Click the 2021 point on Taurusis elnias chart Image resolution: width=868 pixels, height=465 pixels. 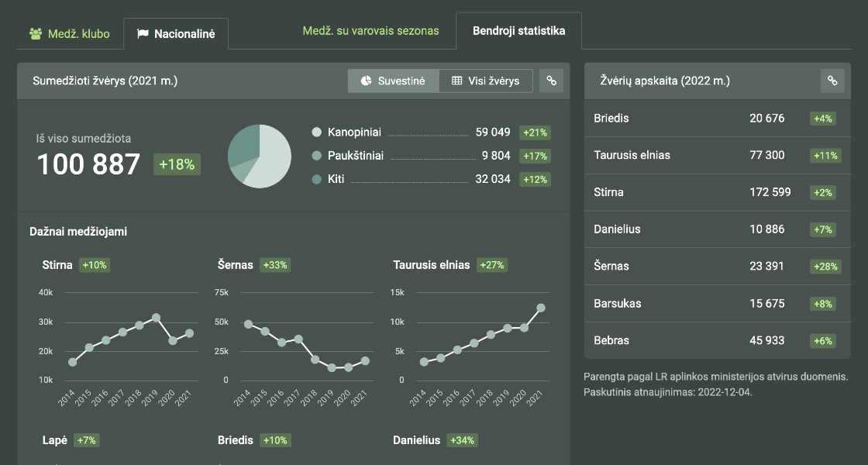[541, 308]
